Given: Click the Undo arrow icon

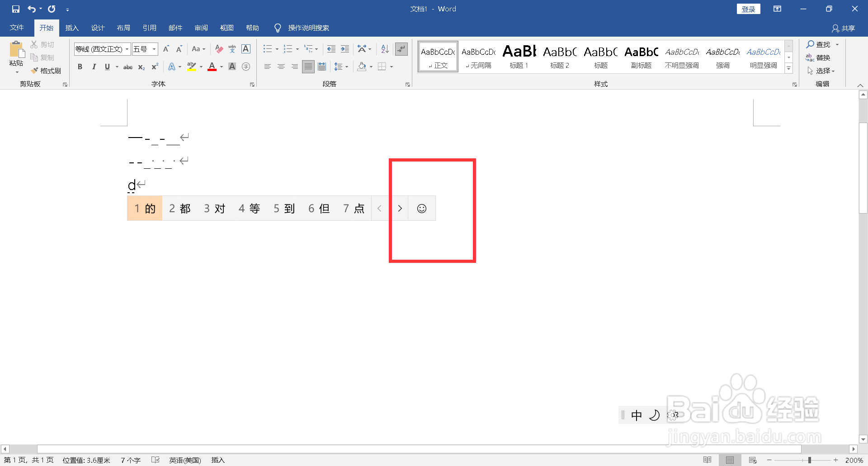Looking at the screenshot, I should tap(32, 9).
